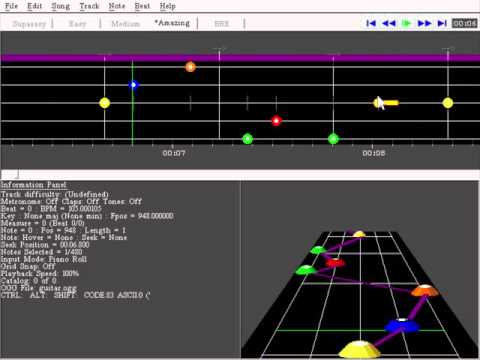Click the large front yellow gem in 3D preview
480x360 pixels.
pyautogui.click(x=359, y=349)
